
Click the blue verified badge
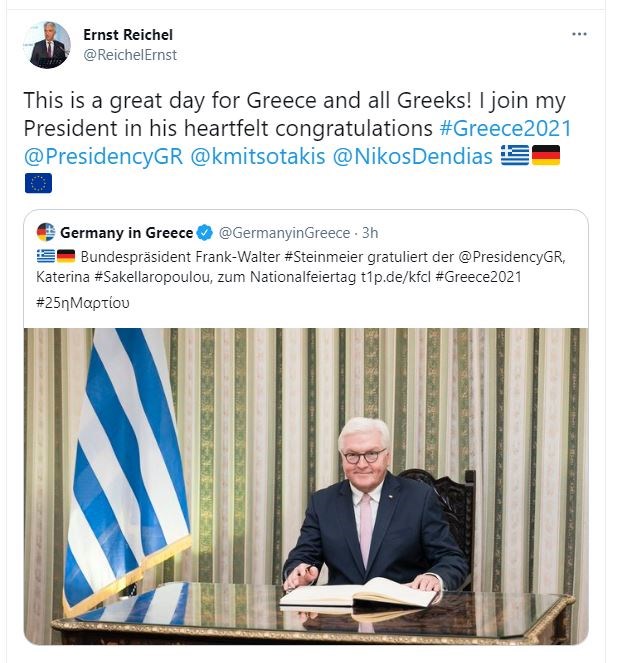coord(205,233)
